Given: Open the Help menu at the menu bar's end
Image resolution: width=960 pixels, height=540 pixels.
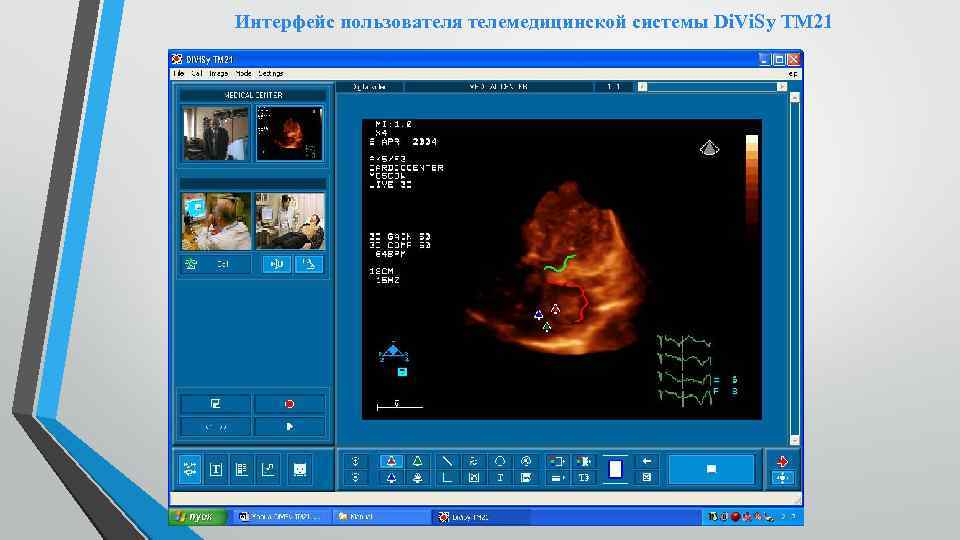Looking at the screenshot, I should [x=793, y=73].
